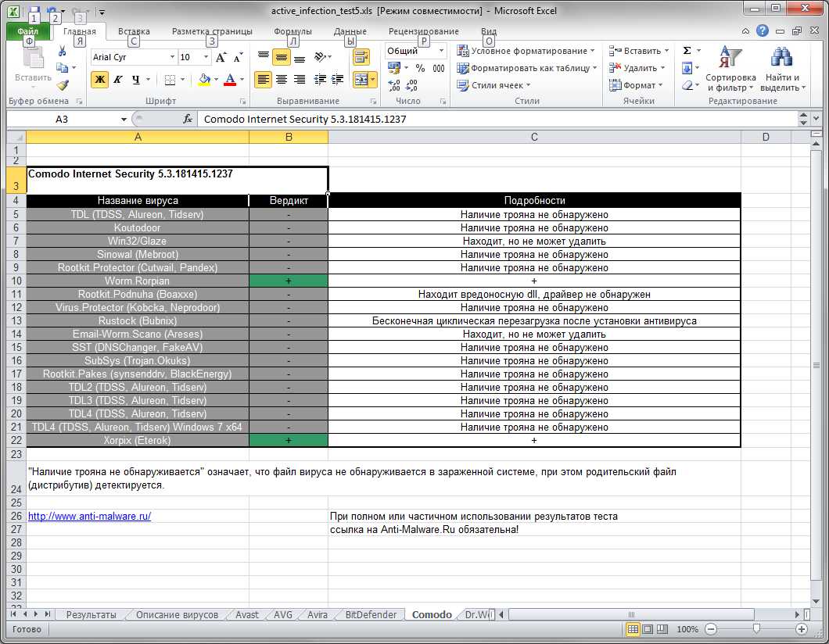Viewport: 829px width, 644px height.
Task: Click Вставить cells button
Action: [638, 51]
